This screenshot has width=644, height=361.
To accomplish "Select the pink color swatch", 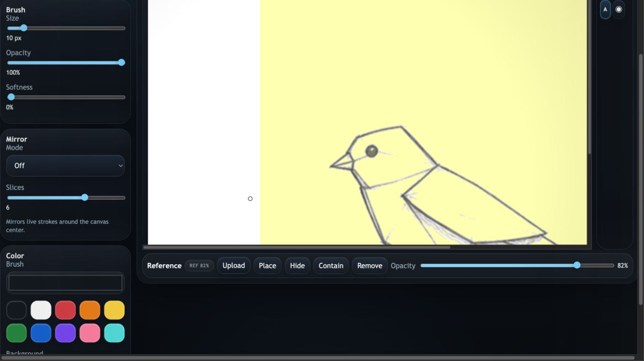I will 90,333.
